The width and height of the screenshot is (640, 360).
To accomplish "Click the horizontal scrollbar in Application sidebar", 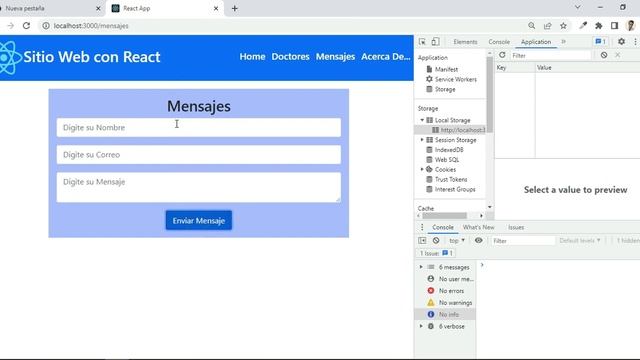I will 444,216.
